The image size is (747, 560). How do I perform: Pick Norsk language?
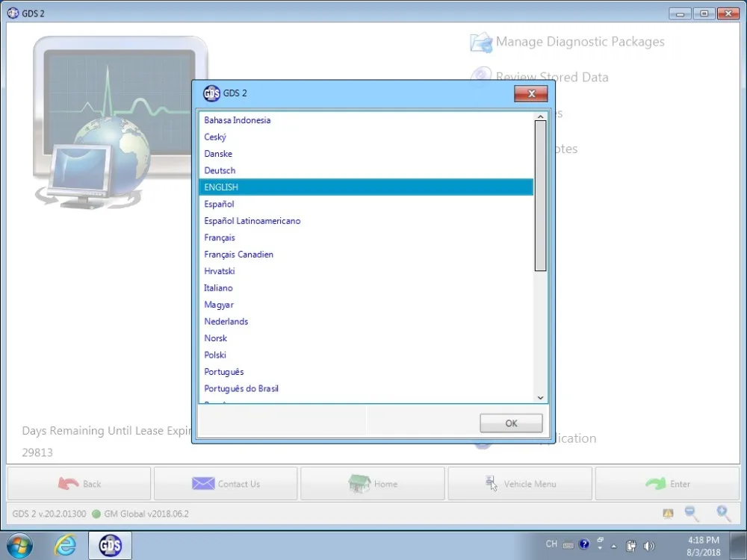point(366,338)
